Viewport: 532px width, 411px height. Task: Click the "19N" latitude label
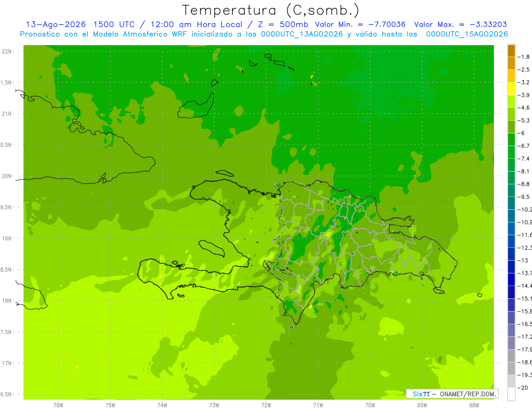coord(6,239)
